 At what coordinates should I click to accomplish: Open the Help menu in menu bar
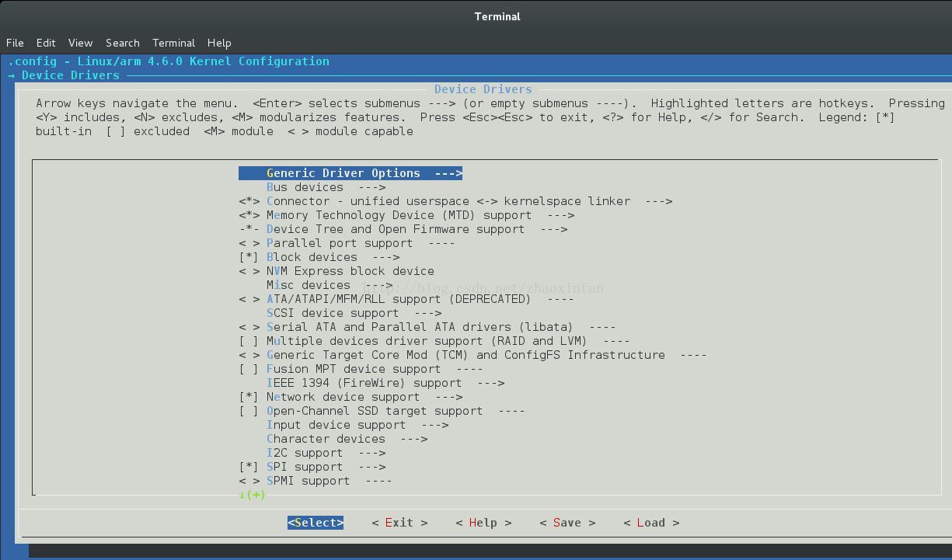click(219, 43)
